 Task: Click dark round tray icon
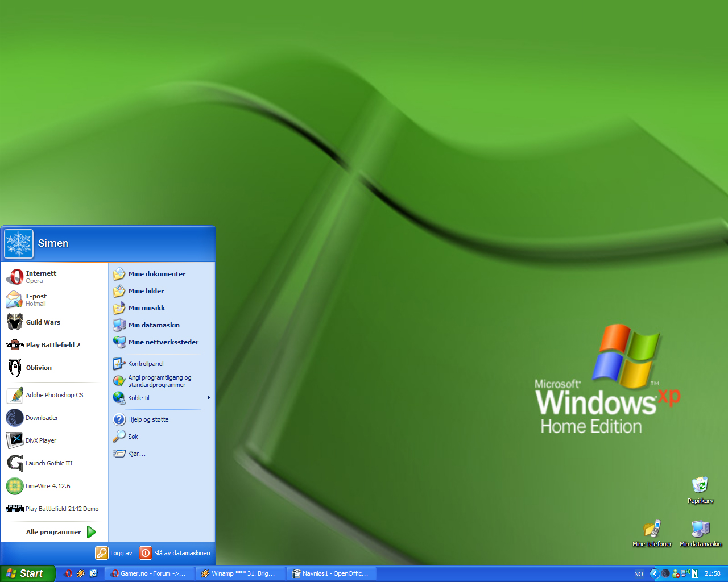pos(665,574)
